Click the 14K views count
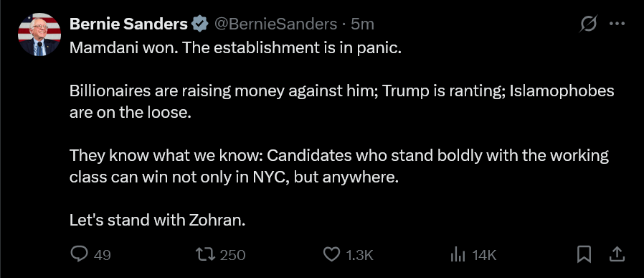Viewport: 644px width, 278px height. click(x=484, y=256)
